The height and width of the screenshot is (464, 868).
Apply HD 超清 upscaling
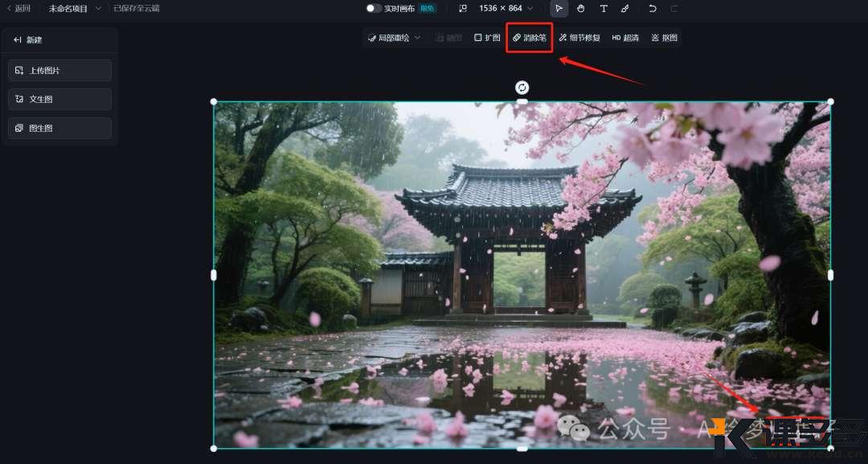click(625, 38)
